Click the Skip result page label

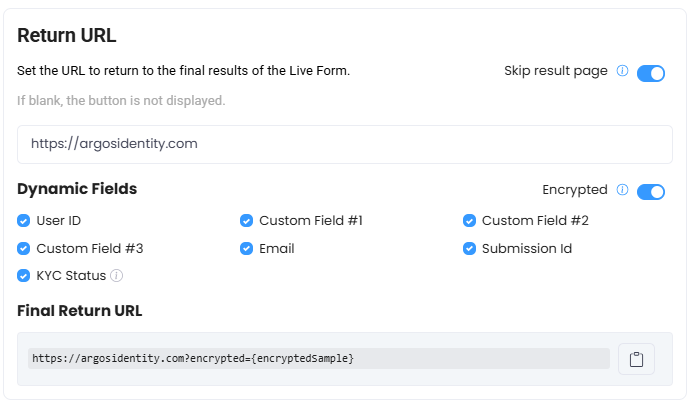pos(555,71)
